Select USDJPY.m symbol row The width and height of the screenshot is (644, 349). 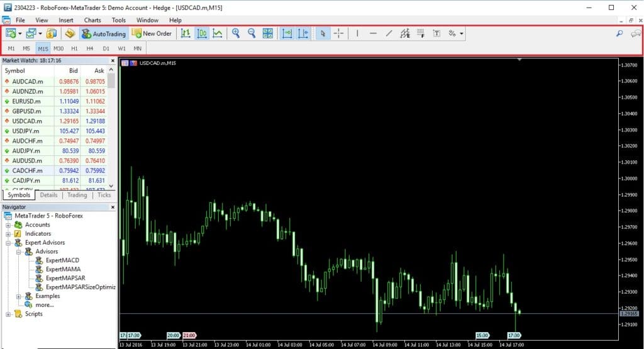(x=54, y=131)
